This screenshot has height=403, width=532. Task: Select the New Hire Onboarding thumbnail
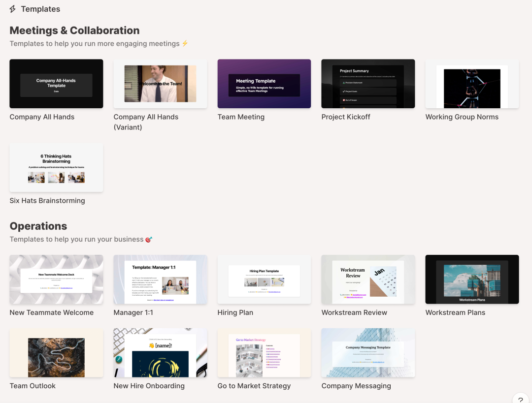160,353
